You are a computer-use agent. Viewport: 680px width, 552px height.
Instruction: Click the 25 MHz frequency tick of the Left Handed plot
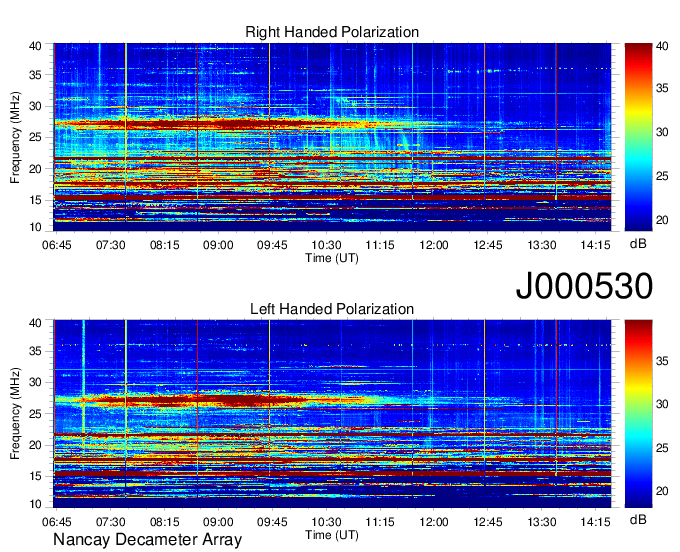(x=35, y=414)
